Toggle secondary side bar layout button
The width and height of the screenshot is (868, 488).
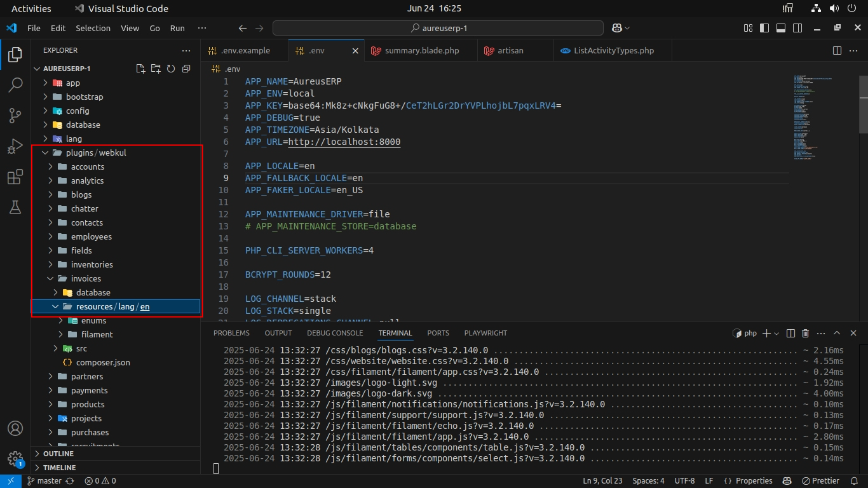pyautogui.click(x=797, y=28)
